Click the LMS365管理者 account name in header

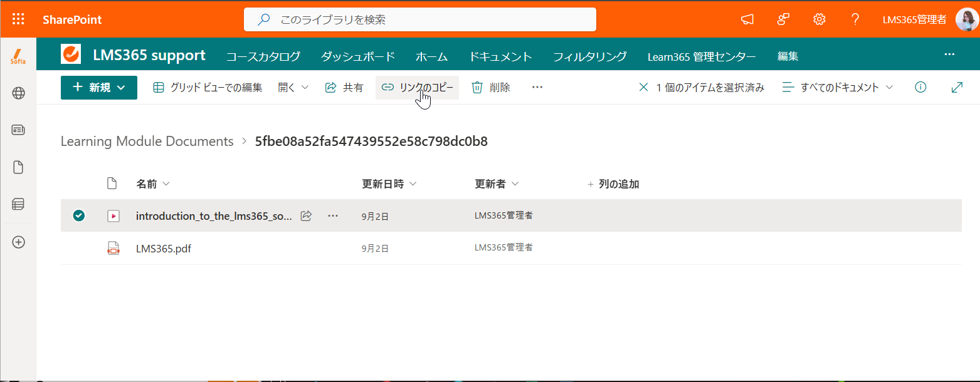914,19
